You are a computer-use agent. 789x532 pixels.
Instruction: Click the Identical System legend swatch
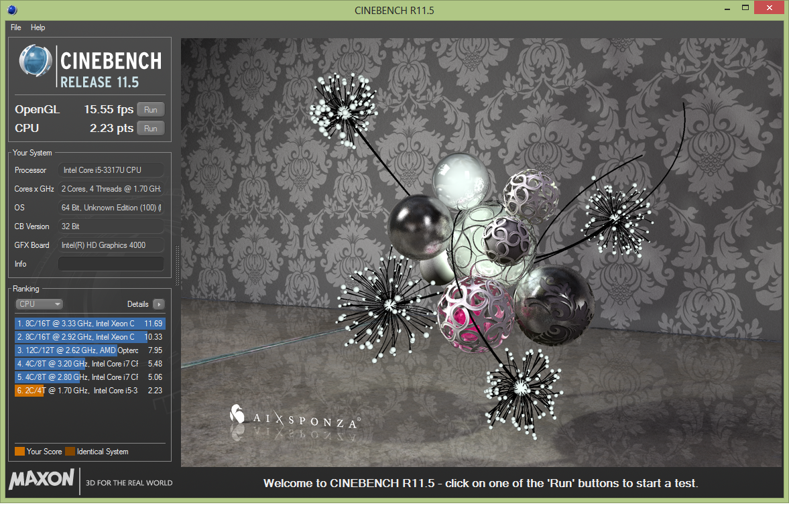pos(70,452)
